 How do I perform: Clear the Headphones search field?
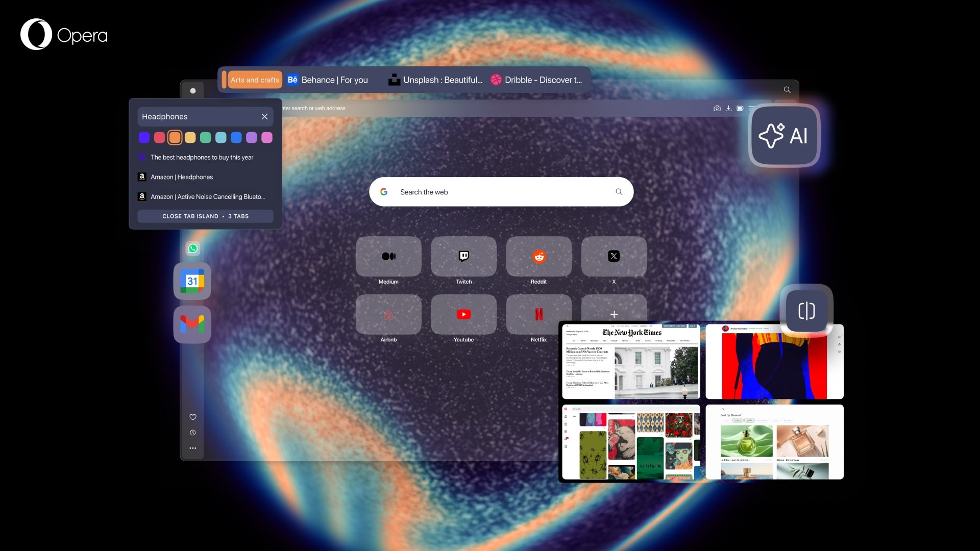[265, 116]
